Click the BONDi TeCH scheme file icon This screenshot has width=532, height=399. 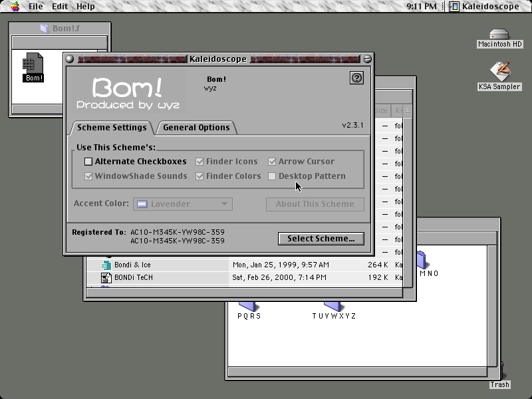pos(106,277)
